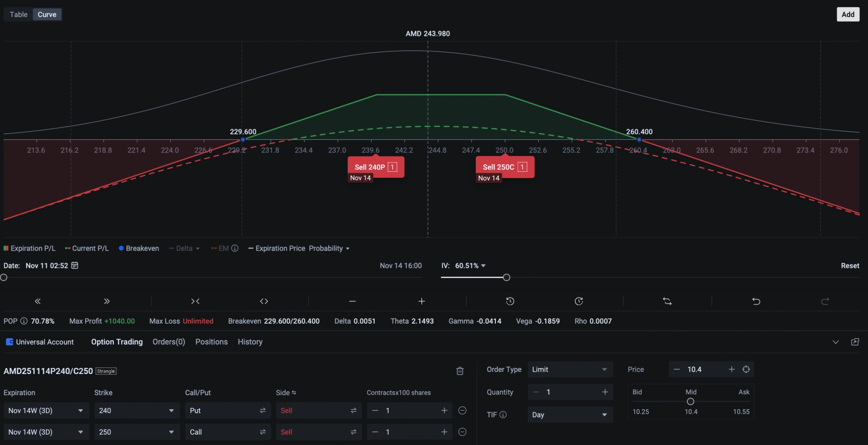Screen dimensions: 868x445
Task: Expand the 240 strike dropdown
Action: click(x=136, y=411)
